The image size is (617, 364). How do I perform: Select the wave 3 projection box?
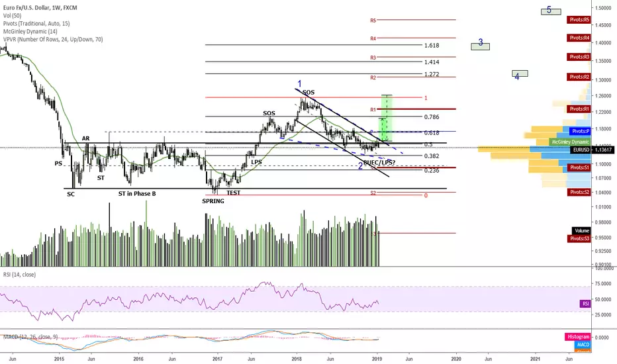pos(481,46)
